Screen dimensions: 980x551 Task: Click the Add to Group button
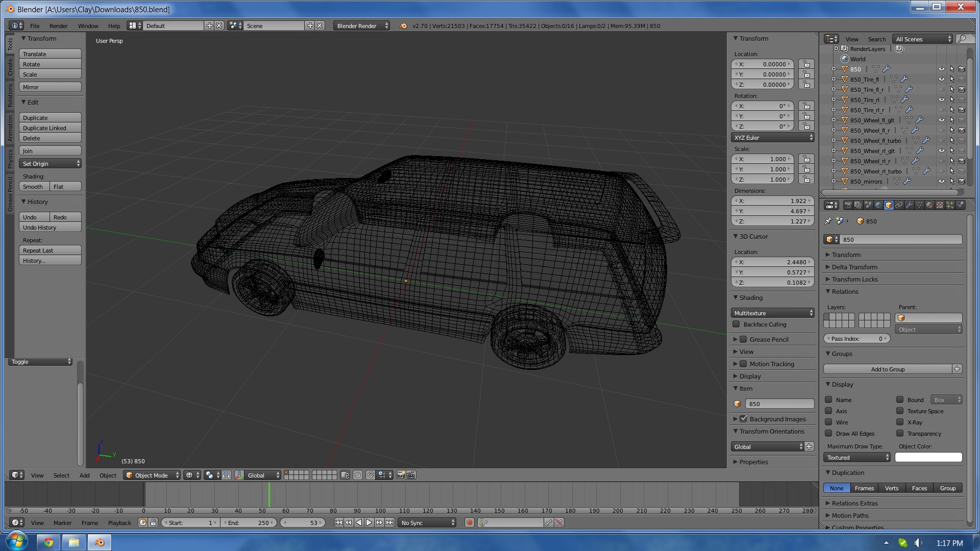(888, 369)
